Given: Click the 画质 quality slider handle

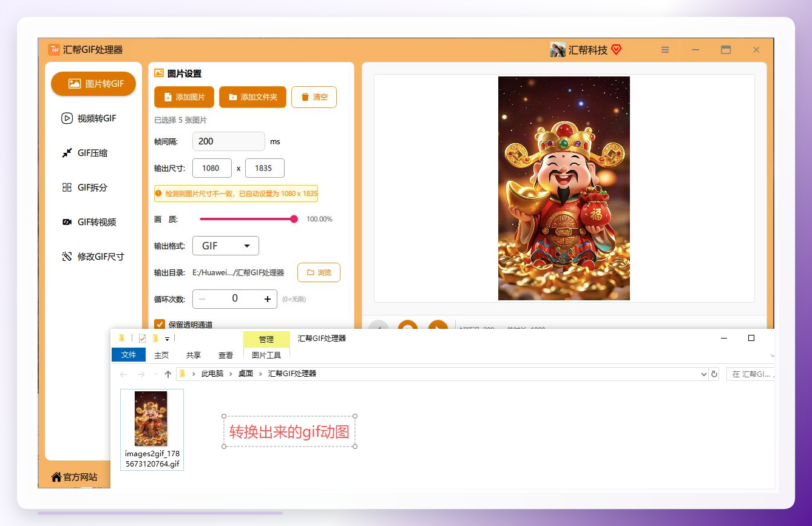Looking at the screenshot, I should [294, 219].
